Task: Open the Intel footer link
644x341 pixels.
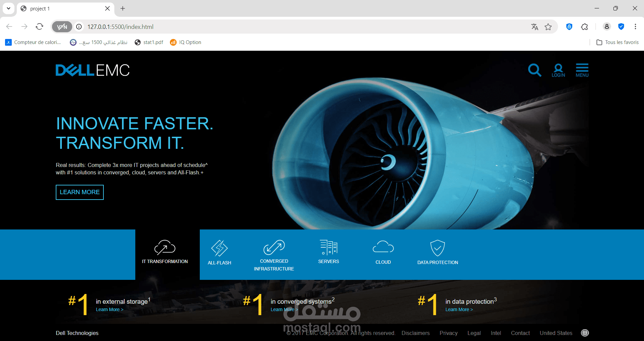Action: click(496, 333)
